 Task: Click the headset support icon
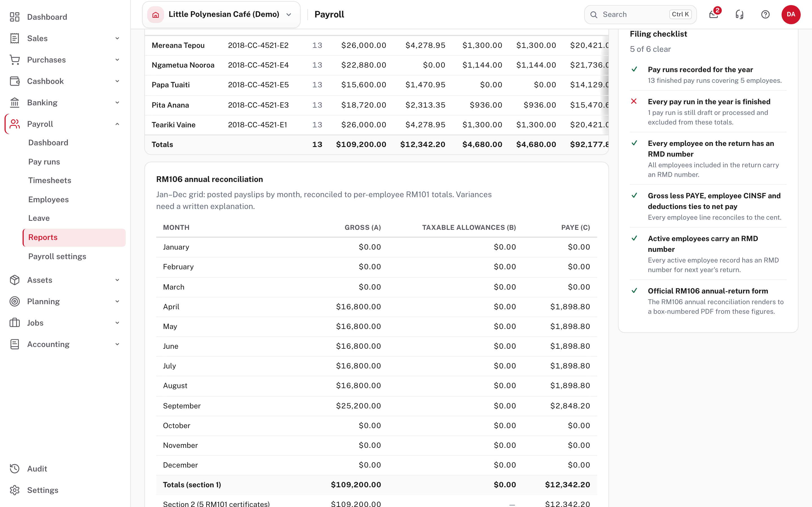(740, 14)
